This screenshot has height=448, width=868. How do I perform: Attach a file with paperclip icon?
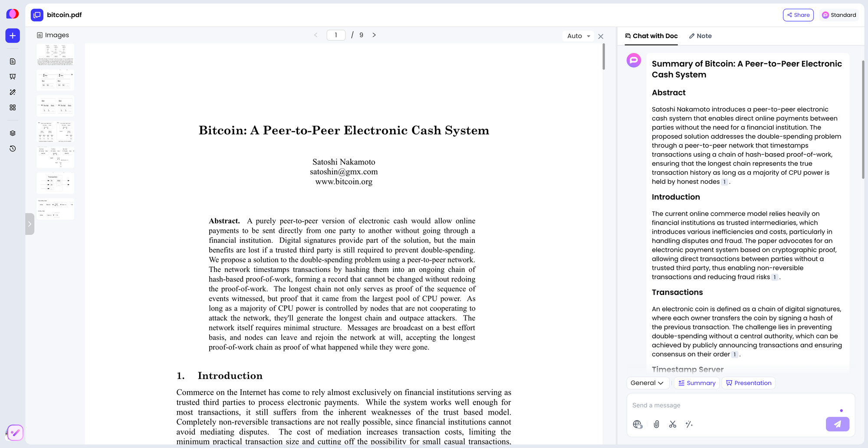pyautogui.click(x=657, y=425)
